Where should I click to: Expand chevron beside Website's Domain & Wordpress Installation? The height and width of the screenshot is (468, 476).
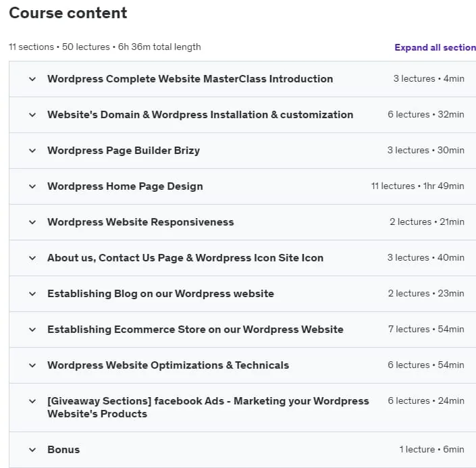32,115
